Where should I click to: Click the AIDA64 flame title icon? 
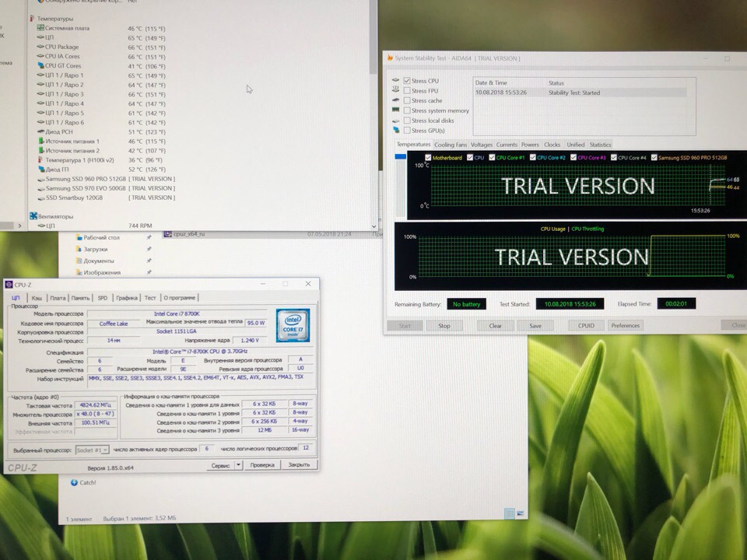[x=390, y=58]
